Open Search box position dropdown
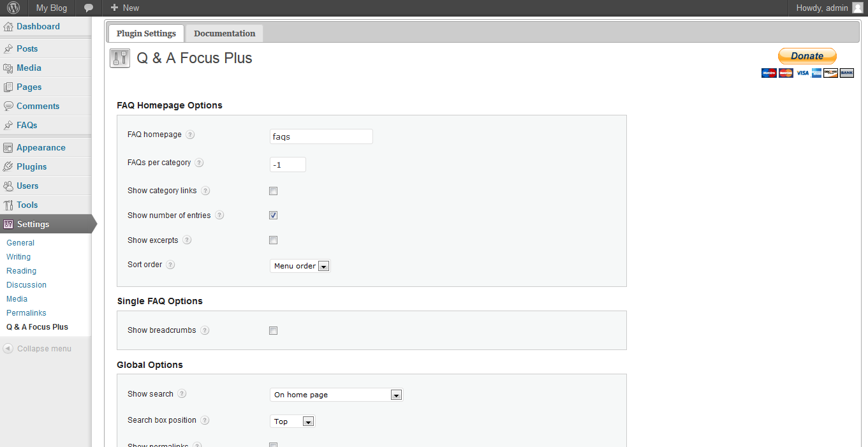 292,421
